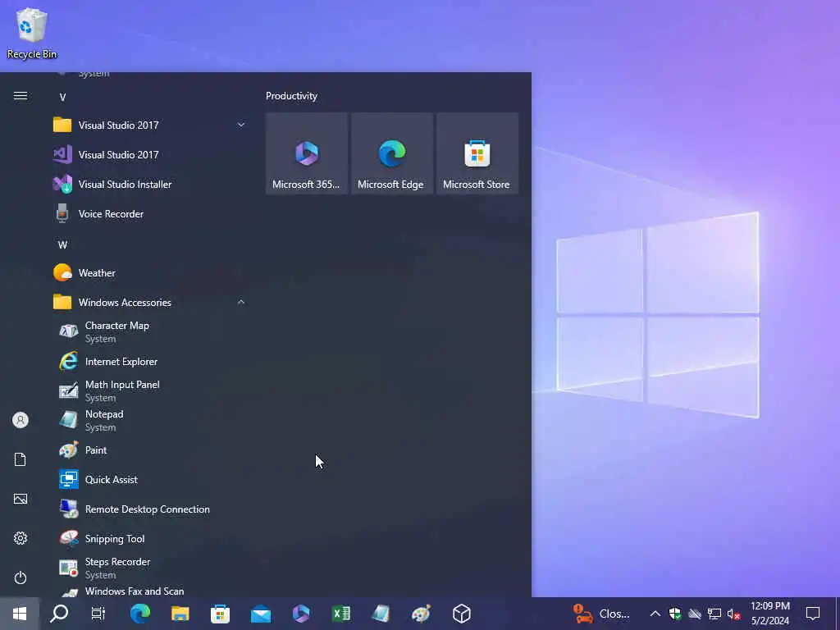Open the Microsoft 365 tile
This screenshot has width=840, height=630.
[x=307, y=153]
